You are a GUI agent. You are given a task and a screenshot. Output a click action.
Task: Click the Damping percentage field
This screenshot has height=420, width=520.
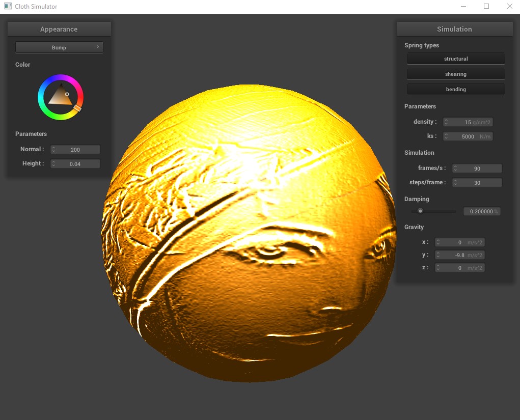pos(482,211)
